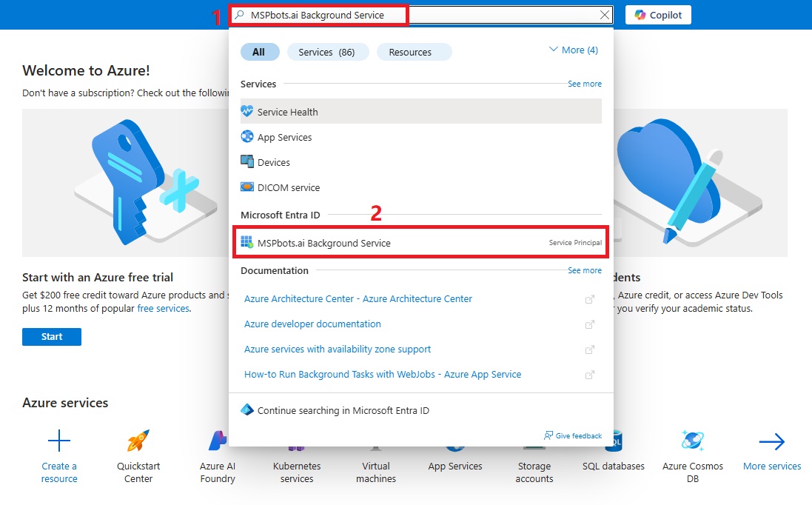Open App Services search result
Image resolution: width=812 pixels, height=505 pixels.
coord(284,137)
